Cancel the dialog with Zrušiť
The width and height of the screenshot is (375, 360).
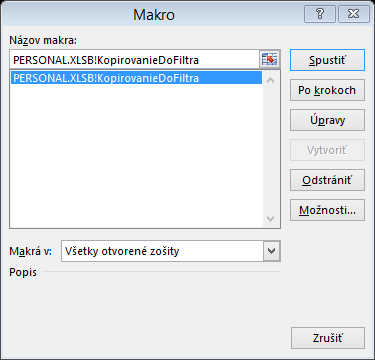point(328,338)
